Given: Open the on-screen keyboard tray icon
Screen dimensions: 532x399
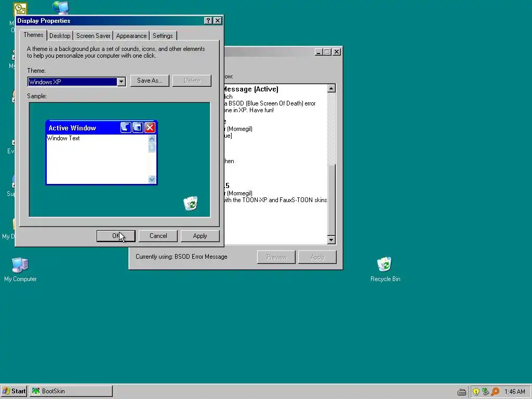Looking at the screenshot, I should point(461,392).
